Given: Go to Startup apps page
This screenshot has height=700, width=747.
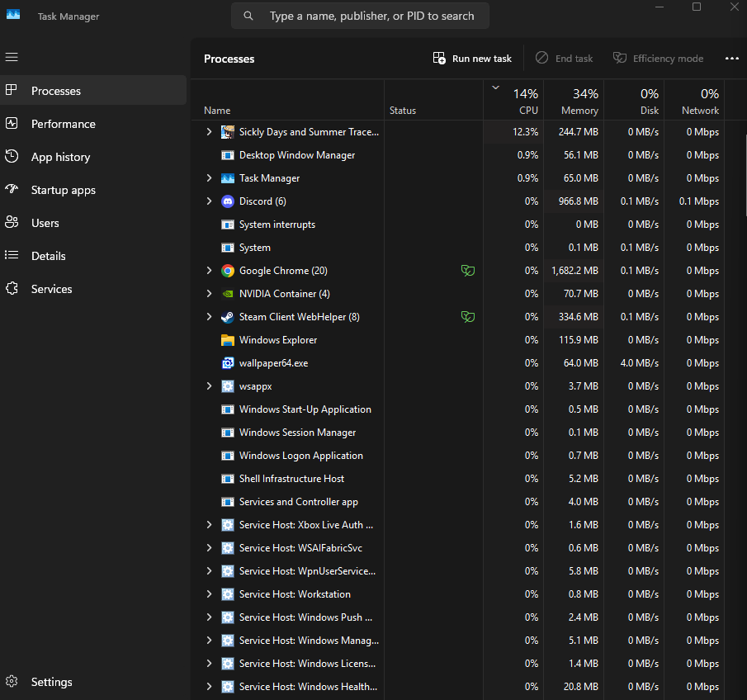Looking at the screenshot, I should [93, 190].
